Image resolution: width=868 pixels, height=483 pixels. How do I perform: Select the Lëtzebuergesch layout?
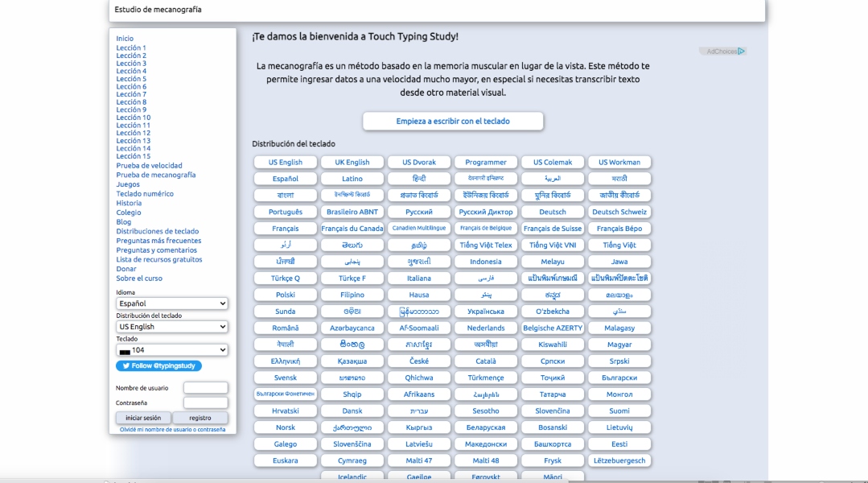pyautogui.click(x=619, y=460)
